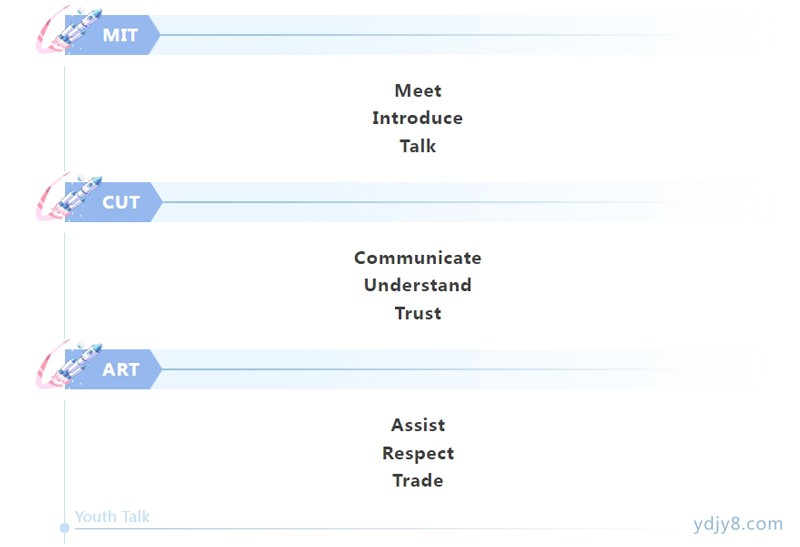Select the MIT section header label
Screen dimensions: 800x547
[x=120, y=35]
